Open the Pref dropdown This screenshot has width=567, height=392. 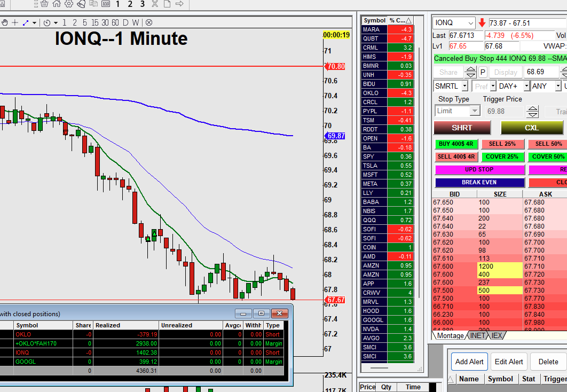pyautogui.click(x=493, y=87)
